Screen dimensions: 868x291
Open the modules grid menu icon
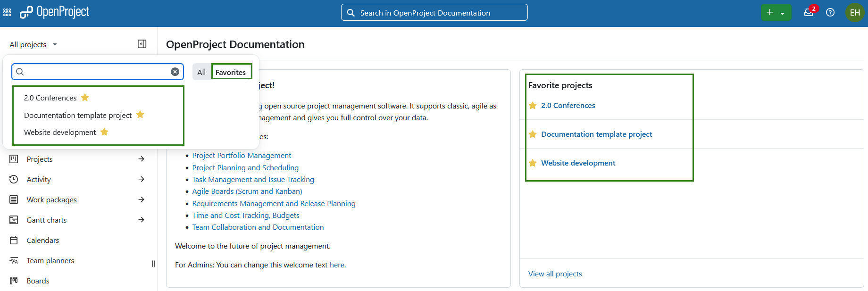[7, 13]
